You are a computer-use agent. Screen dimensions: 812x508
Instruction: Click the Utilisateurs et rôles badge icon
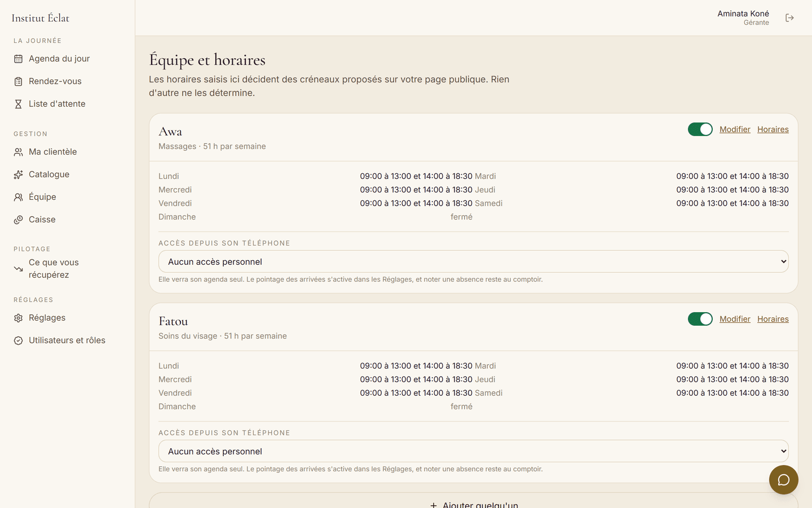point(18,340)
